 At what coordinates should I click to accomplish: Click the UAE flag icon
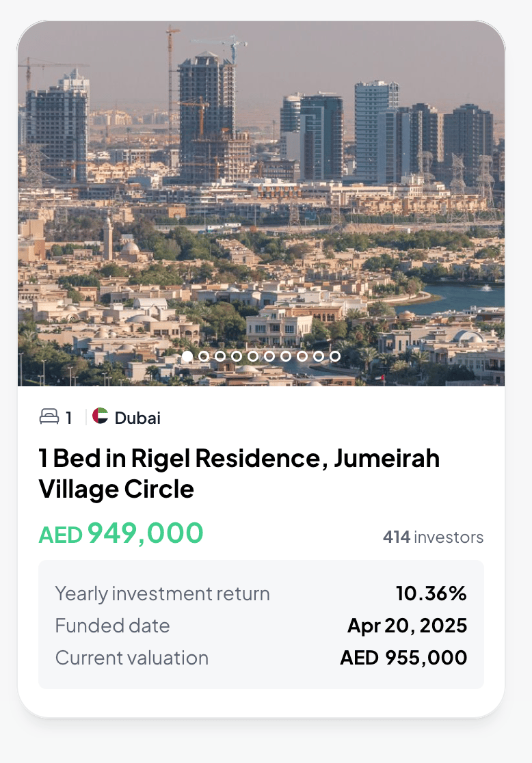click(x=101, y=416)
